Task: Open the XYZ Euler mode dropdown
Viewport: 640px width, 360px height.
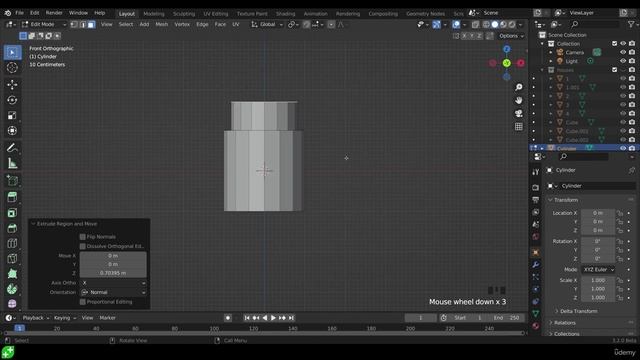Action: point(598,270)
